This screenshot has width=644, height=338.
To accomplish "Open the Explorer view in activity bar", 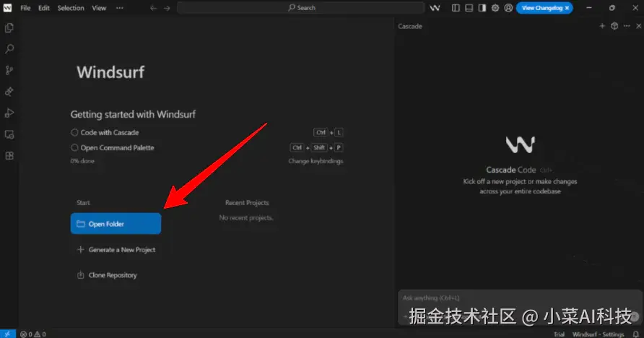I will point(9,28).
